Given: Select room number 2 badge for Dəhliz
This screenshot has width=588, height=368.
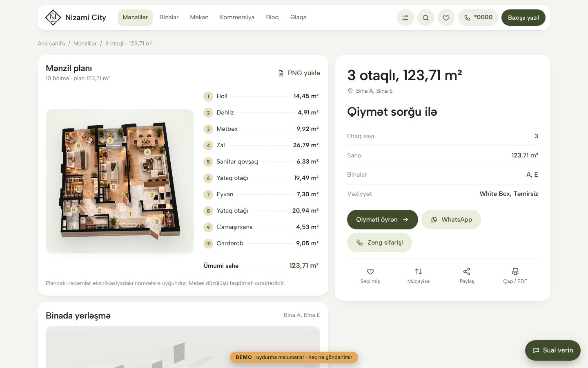Looking at the screenshot, I should pyautogui.click(x=208, y=113).
